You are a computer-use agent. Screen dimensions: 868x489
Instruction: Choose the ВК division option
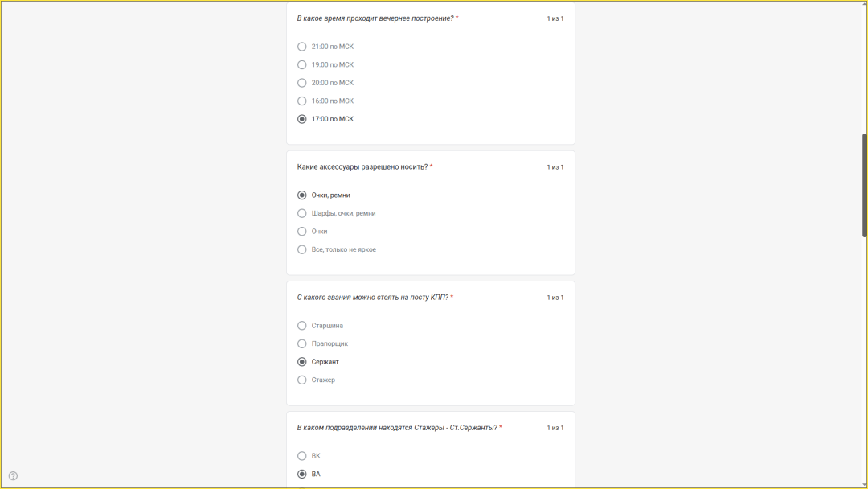point(302,456)
